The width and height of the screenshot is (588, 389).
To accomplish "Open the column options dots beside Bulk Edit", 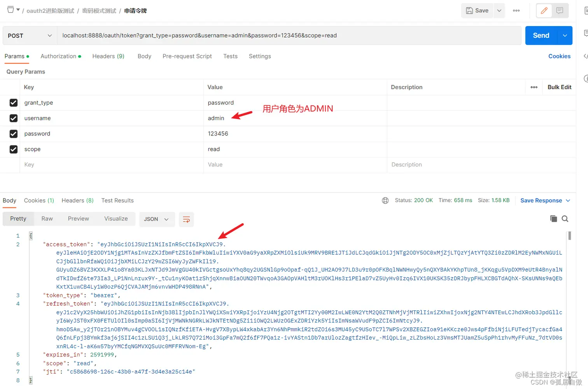I will tap(534, 87).
